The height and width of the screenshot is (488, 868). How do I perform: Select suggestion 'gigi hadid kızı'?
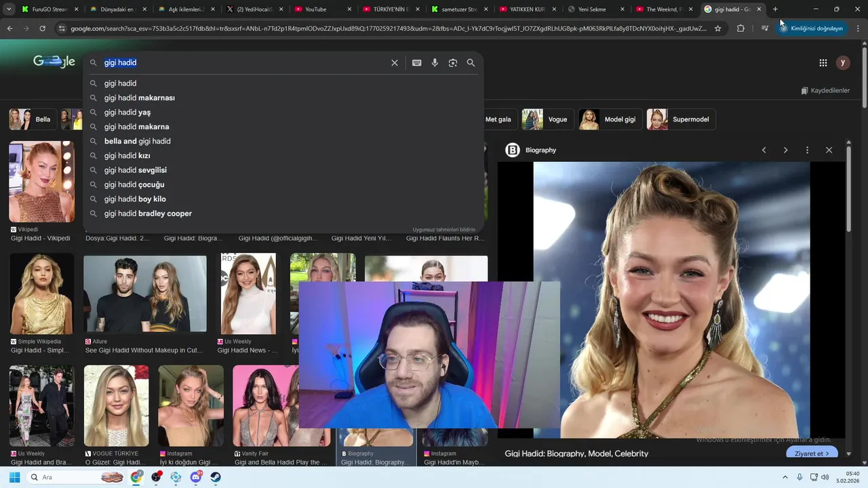pyautogui.click(x=283, y=156)
